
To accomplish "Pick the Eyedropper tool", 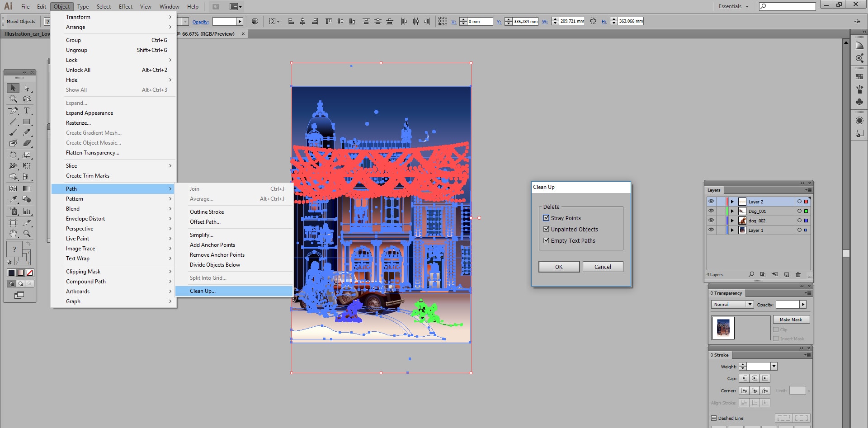I will pos(13,199).
